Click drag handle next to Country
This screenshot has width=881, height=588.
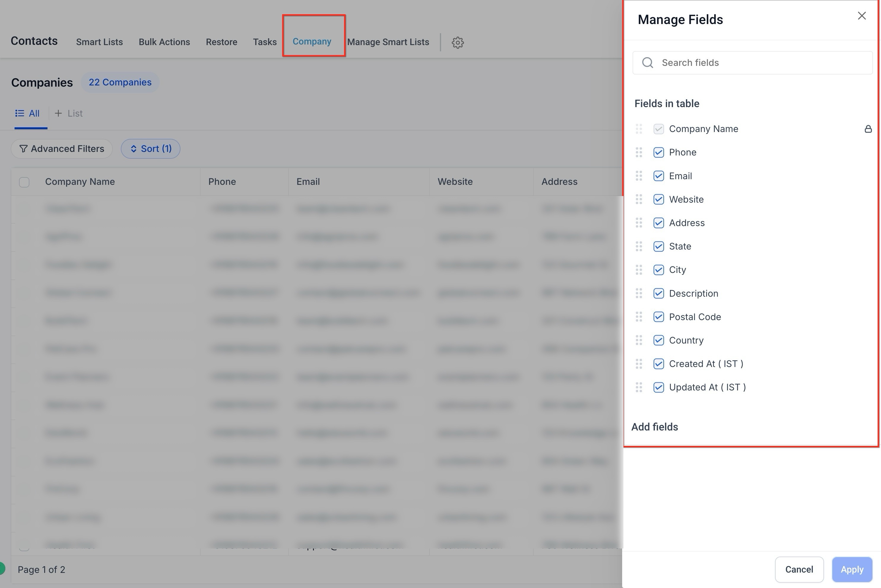pyautogui.click(x=638, y=341)
